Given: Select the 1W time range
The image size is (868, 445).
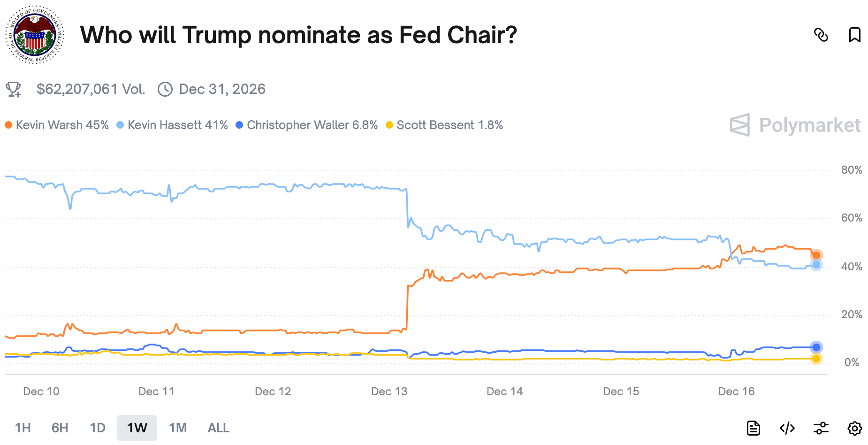Looking at the screenshot, I should (x=137, y=428).
